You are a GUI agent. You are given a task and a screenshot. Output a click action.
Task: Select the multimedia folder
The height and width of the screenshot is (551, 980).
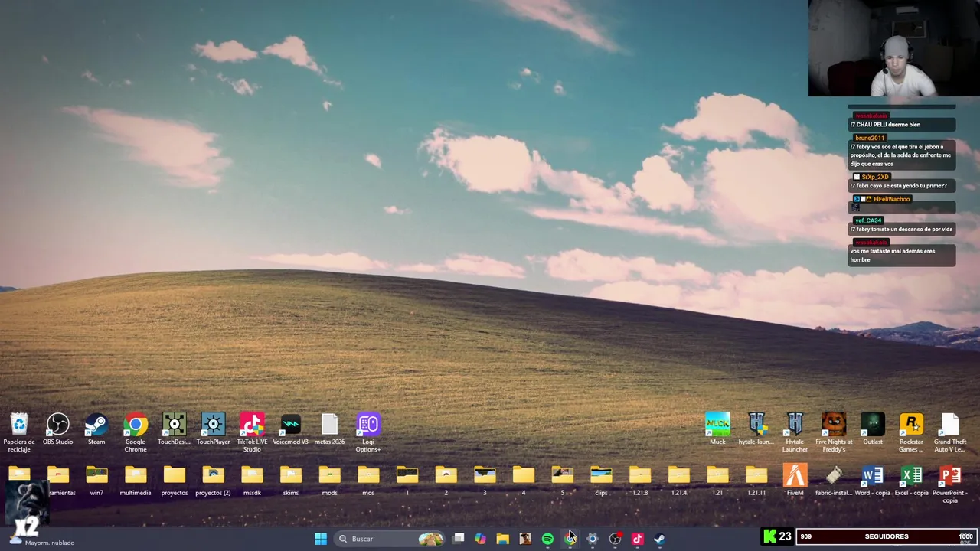click(136, 481)
